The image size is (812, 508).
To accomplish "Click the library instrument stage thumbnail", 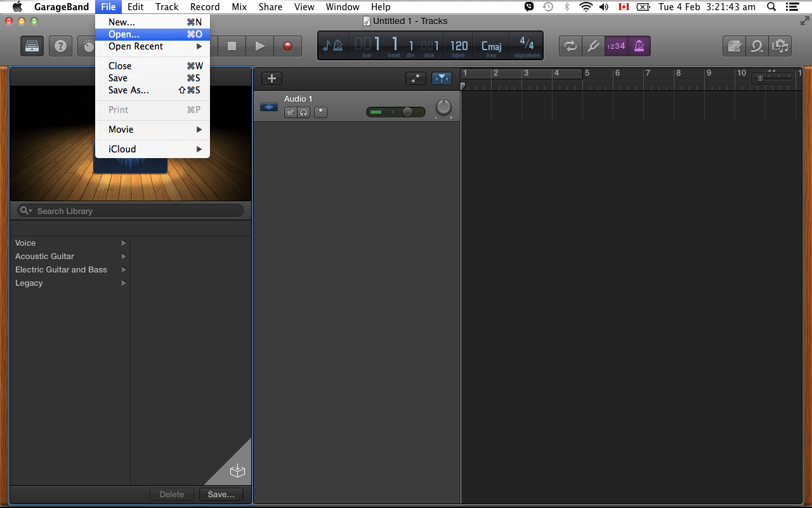I will (x=130, y=143).
